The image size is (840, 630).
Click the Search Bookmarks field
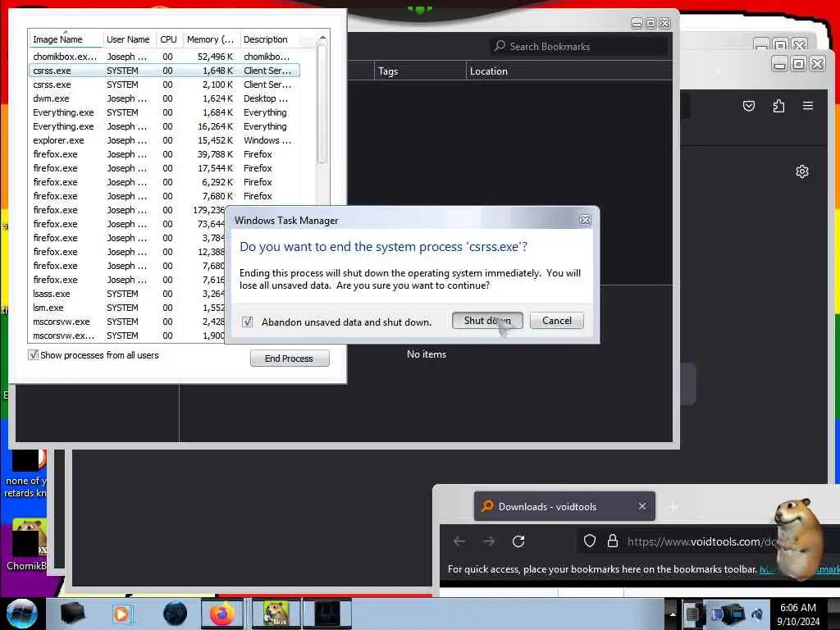pyautogui.click(x=580, y=46)
